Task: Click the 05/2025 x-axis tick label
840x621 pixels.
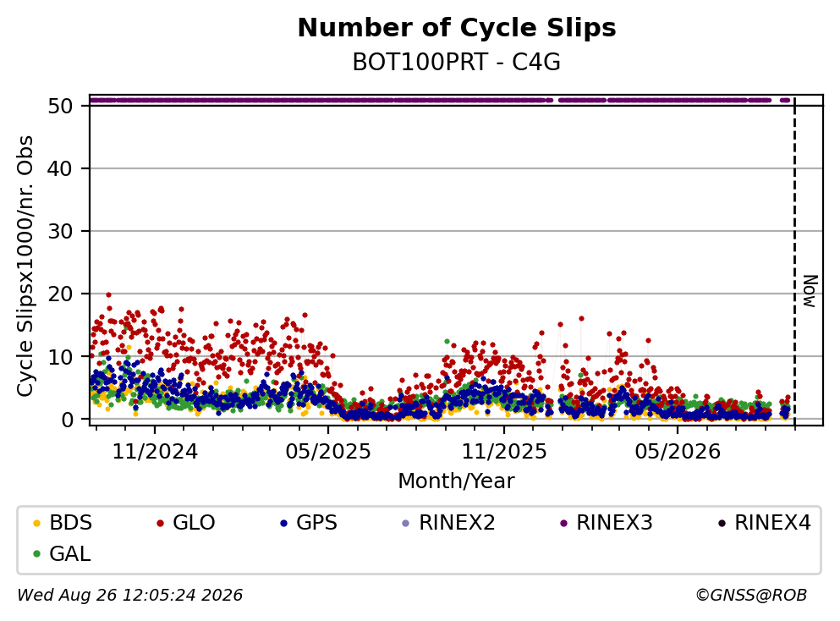Action: tap(328, 452)
